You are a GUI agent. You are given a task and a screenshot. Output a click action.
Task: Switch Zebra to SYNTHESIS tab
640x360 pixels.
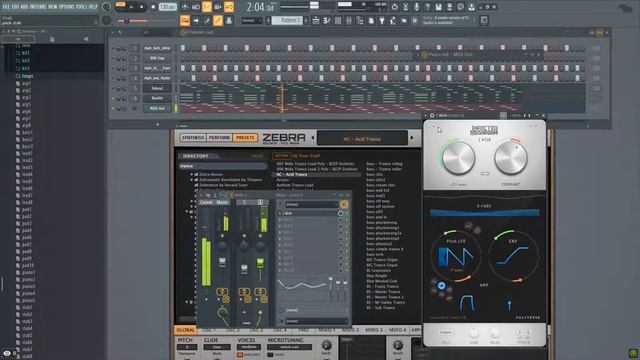(x=193, y=138)
